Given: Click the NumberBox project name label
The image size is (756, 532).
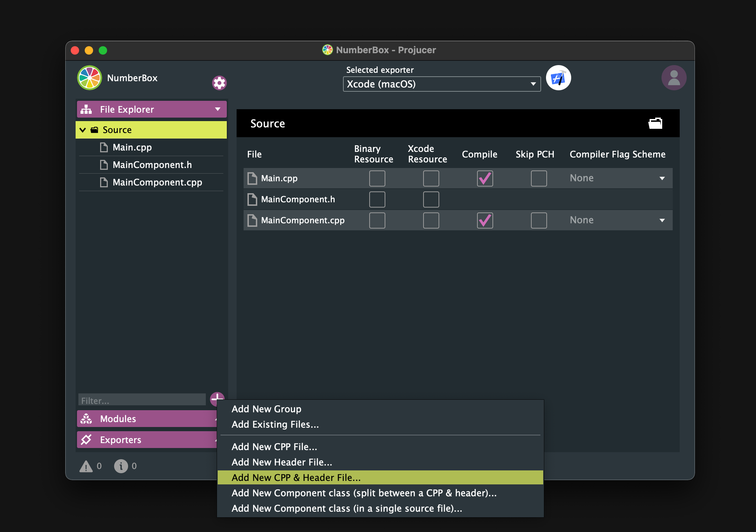Looking at the screenshot, I should (132, 78).
